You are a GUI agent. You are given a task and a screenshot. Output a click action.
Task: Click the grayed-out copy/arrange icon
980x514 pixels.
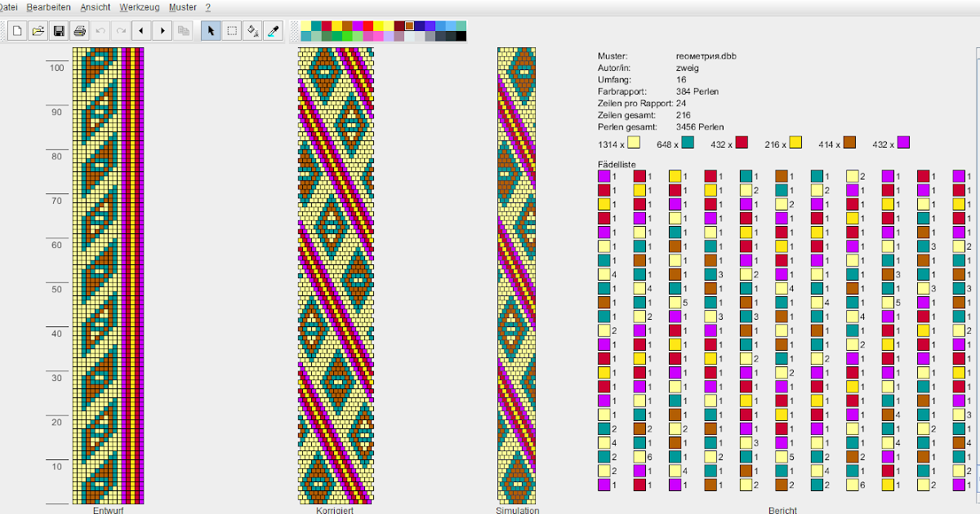point(184,31)
